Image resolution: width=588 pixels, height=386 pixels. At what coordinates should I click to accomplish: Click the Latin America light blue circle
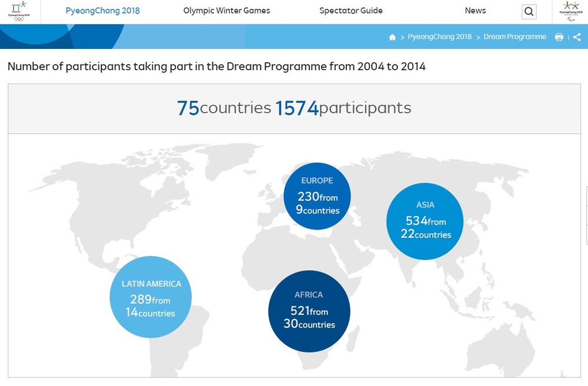tap(151, 297)
